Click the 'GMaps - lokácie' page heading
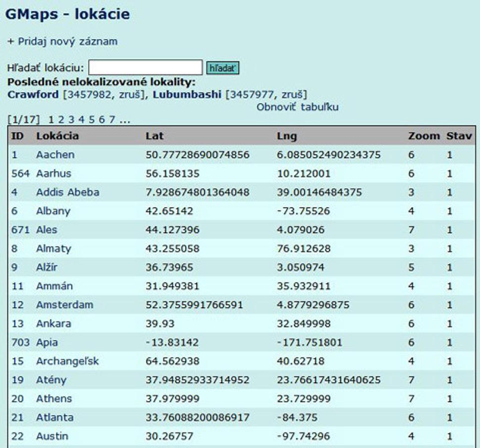 click(68, 14)
